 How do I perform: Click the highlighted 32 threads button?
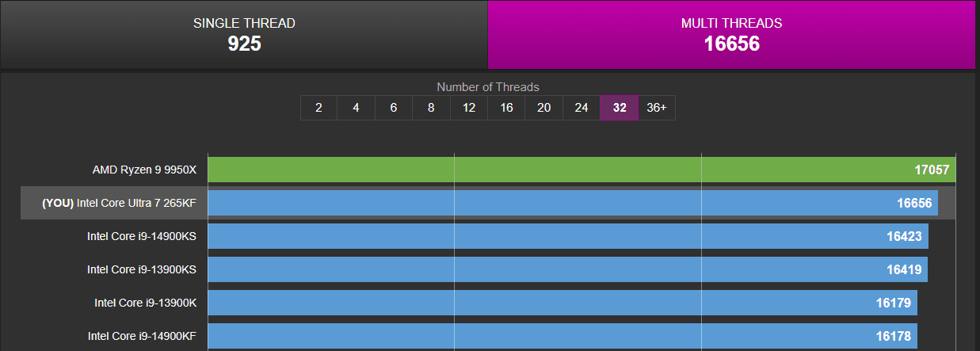coord(619,108)
